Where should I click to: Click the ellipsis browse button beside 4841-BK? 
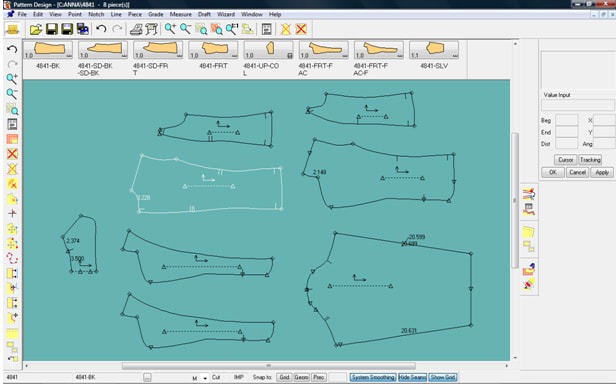click(147, 378)
